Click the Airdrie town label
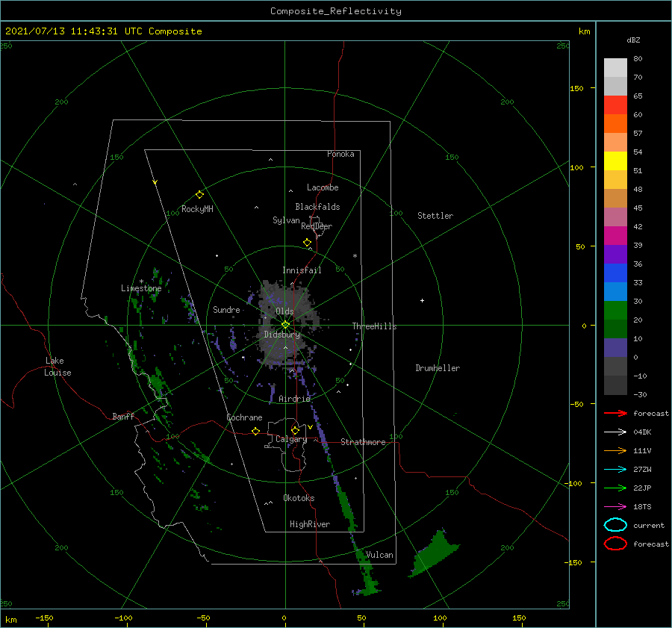The width and height of the screenshot is (672, 628). coord(294,399)
